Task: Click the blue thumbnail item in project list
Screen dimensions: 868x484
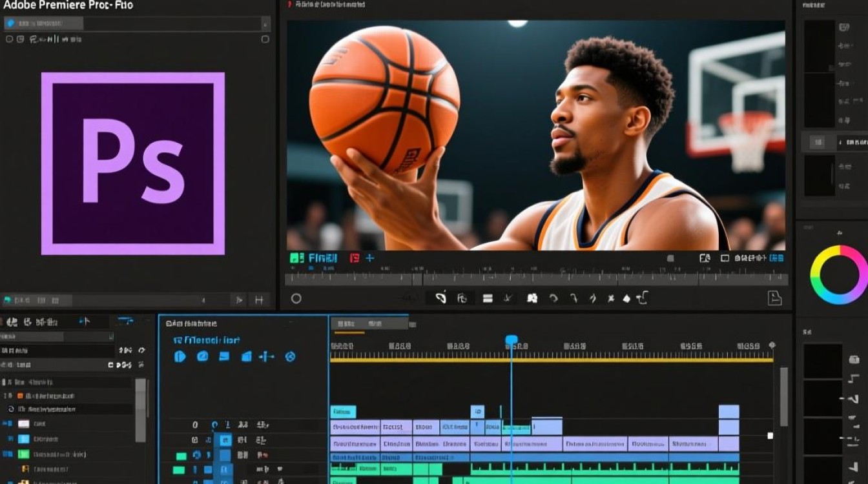Action: [24, 439]
